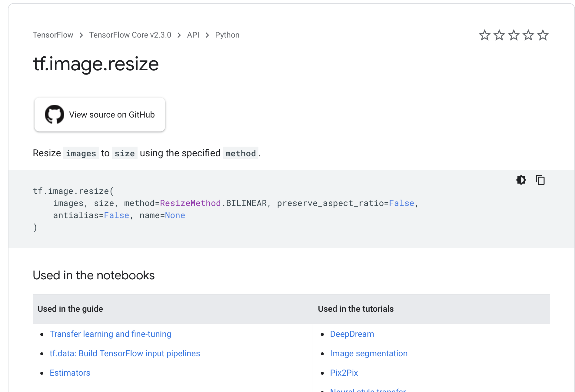Click the tf.image.resize page title
Image resolution: width=575 pixels, height=392 pixels.
coord(96,64)
